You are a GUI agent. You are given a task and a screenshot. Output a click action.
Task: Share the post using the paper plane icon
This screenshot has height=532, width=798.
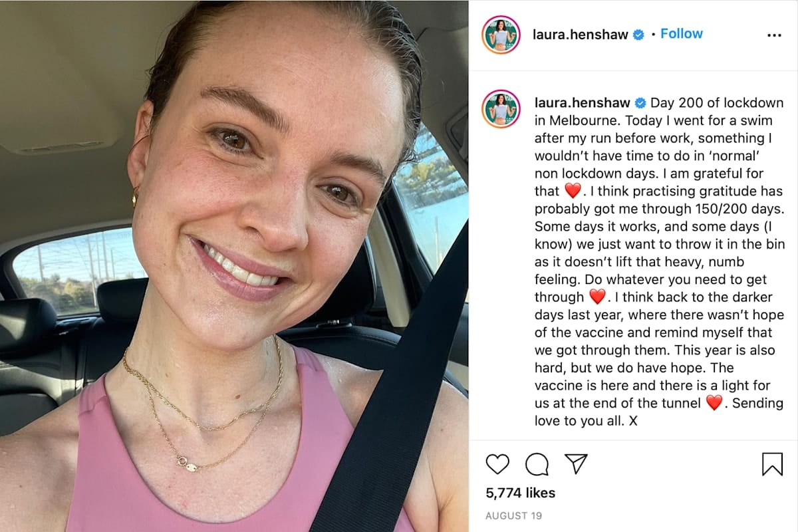[576, 464]
